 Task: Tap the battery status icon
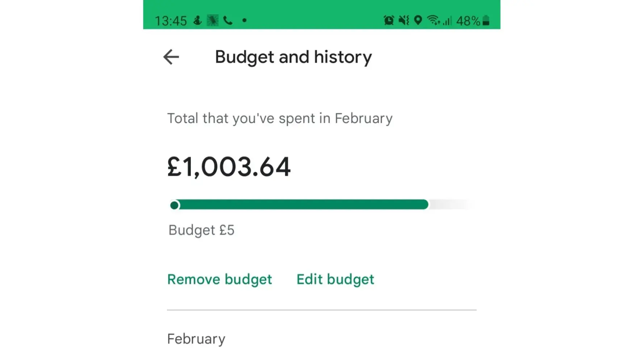click(x=486, y=21)
